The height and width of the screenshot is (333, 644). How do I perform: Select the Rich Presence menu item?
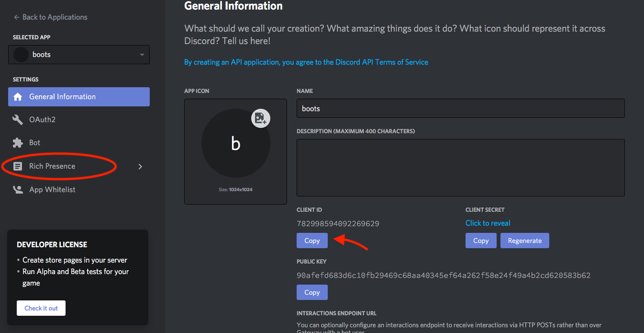click(52, 166)
